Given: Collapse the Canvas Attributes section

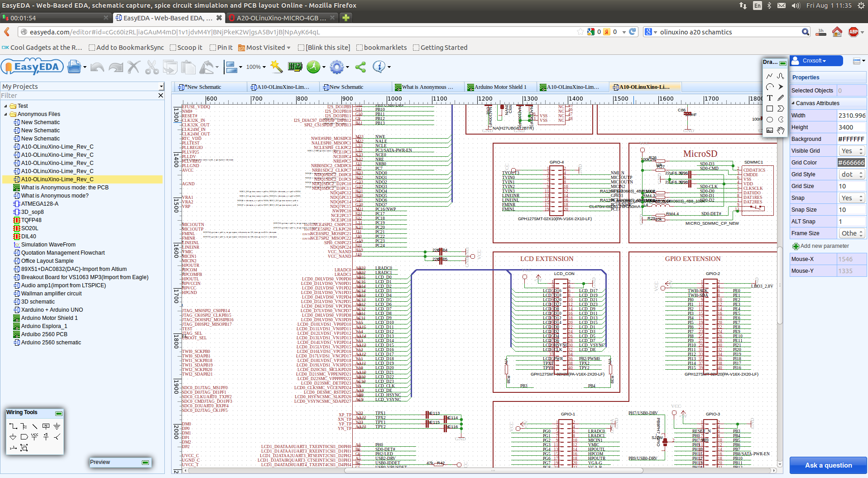Looking at the screenshot, I should (x=793, y=103).
